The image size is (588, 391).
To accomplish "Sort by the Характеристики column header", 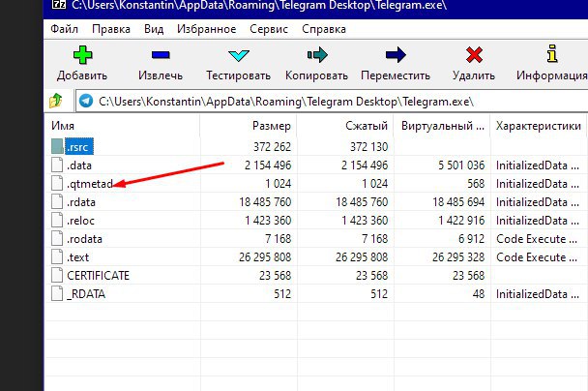I will click(x=539, y=126).
